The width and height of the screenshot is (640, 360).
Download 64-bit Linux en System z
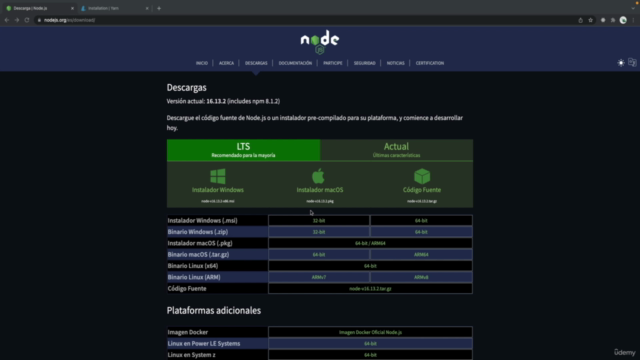(x=370, y=355)
